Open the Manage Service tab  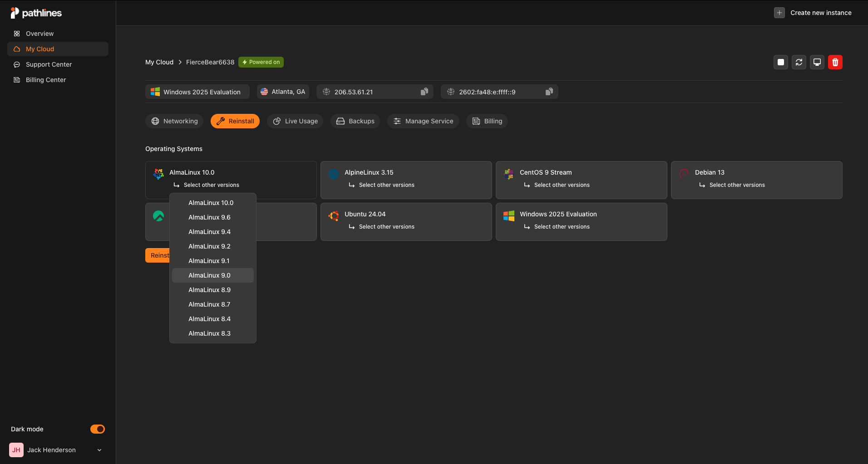[423, 121]
